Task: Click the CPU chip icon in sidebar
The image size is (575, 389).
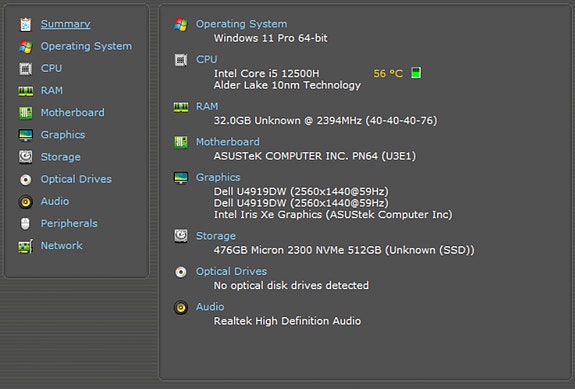Action: coord(26,69)
